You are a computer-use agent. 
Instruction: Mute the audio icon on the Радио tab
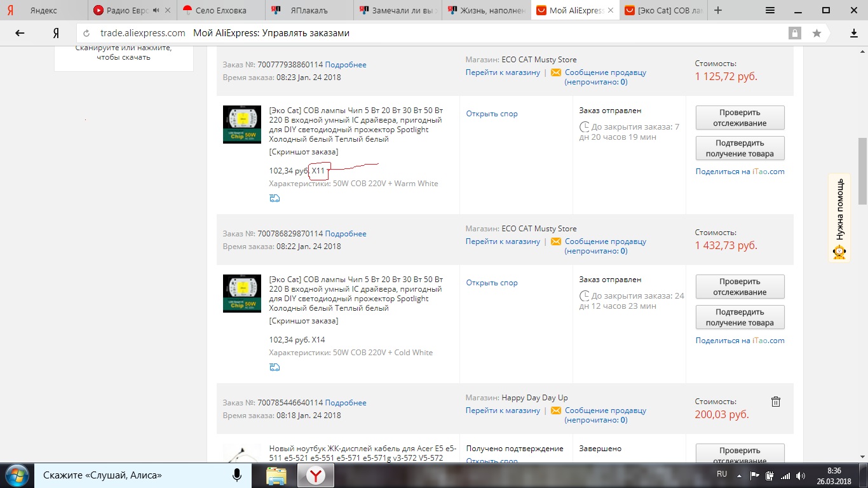(156, 10)
